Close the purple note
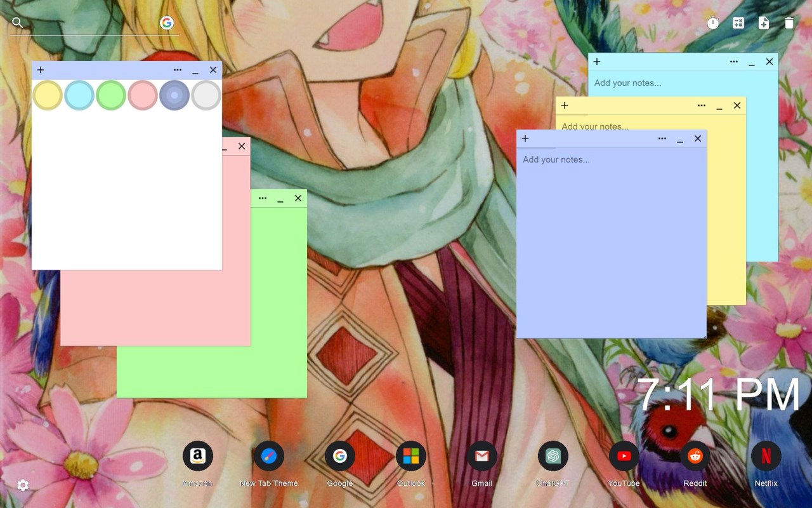 coord(698,138)
